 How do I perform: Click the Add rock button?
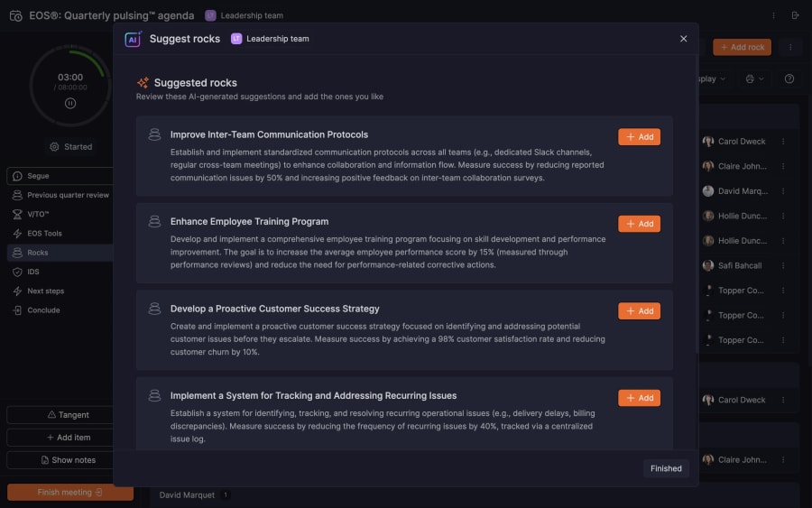pyautogui.click(x=743, y=47)
